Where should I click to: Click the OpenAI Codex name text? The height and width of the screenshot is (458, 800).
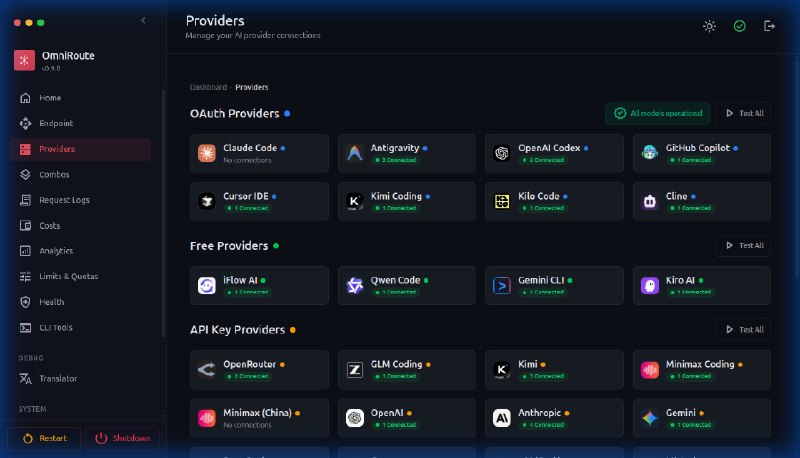(549, 148)
